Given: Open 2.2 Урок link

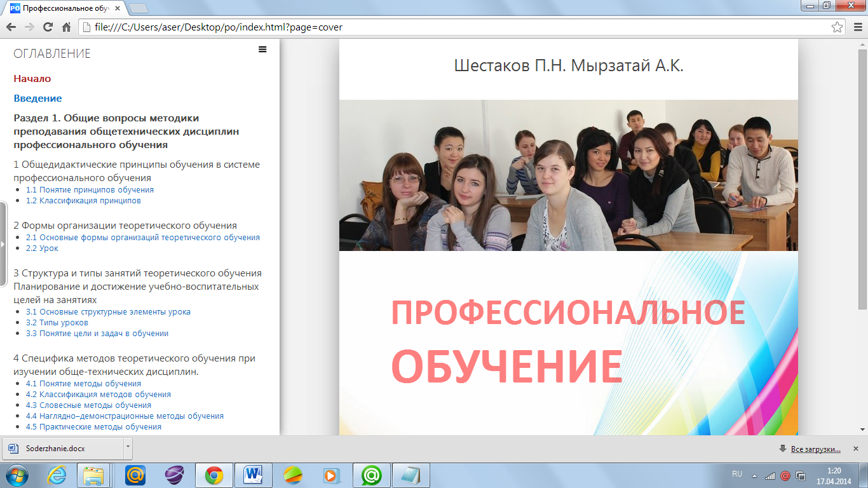Looking at the screenshot, I should [42, 248].
